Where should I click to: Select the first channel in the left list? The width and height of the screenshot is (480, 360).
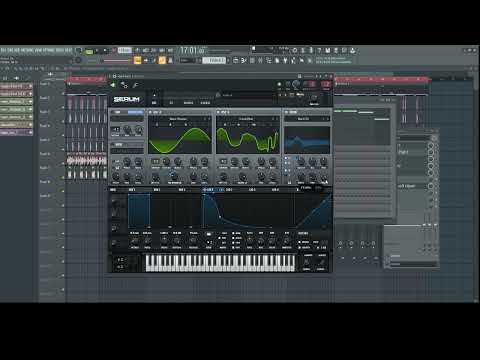tap(16, 86)
